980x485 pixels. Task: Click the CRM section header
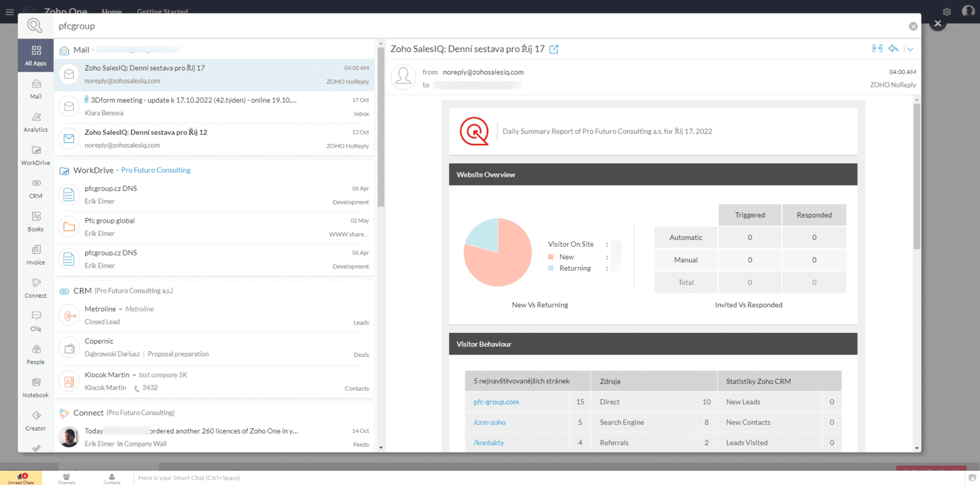tap(82, 291)
